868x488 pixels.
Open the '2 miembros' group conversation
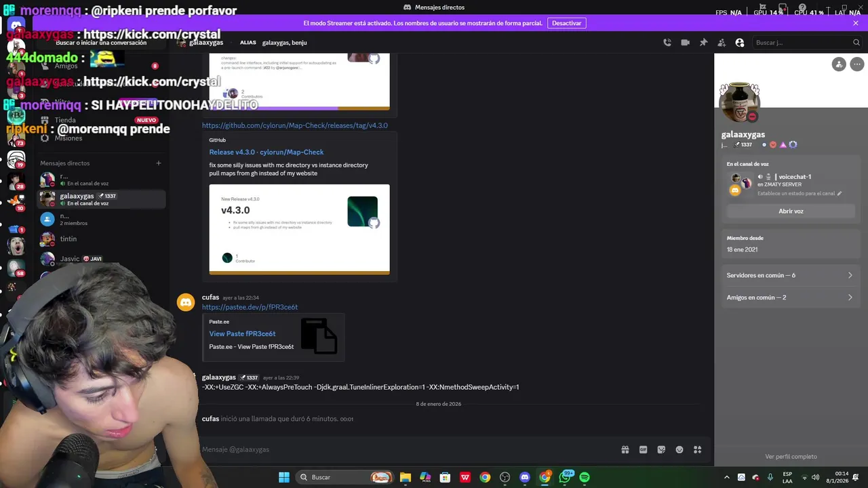pos(102,219)
